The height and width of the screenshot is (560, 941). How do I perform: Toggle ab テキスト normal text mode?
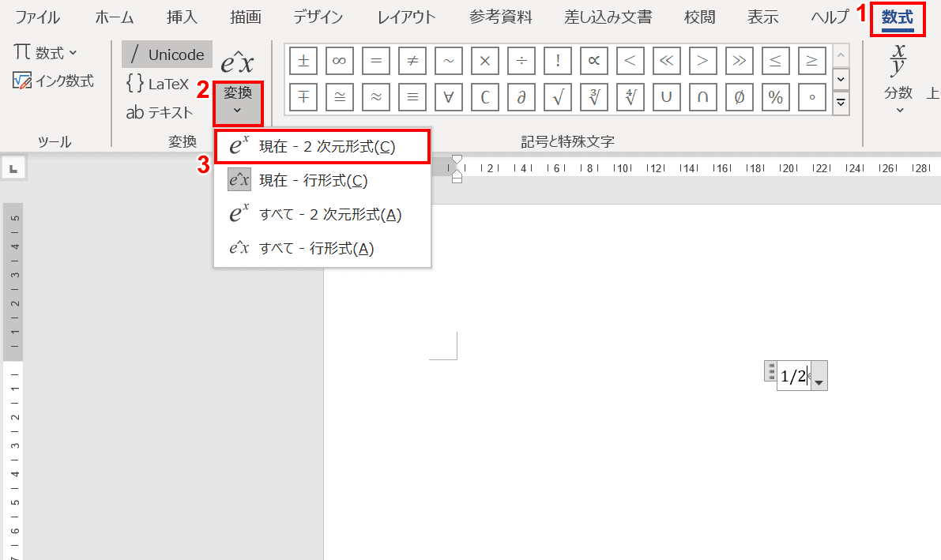pos(160,112)
